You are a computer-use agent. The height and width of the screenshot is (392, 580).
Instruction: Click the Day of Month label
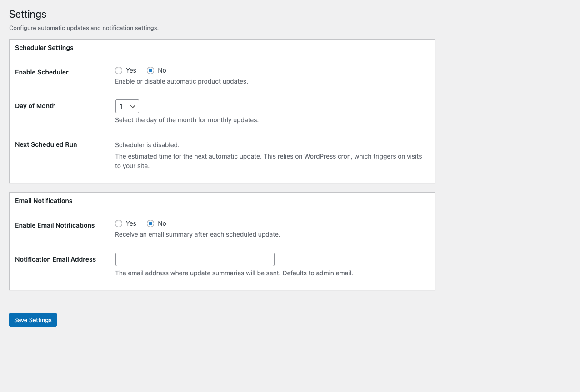pyautogui.click(x=35, y=106)
